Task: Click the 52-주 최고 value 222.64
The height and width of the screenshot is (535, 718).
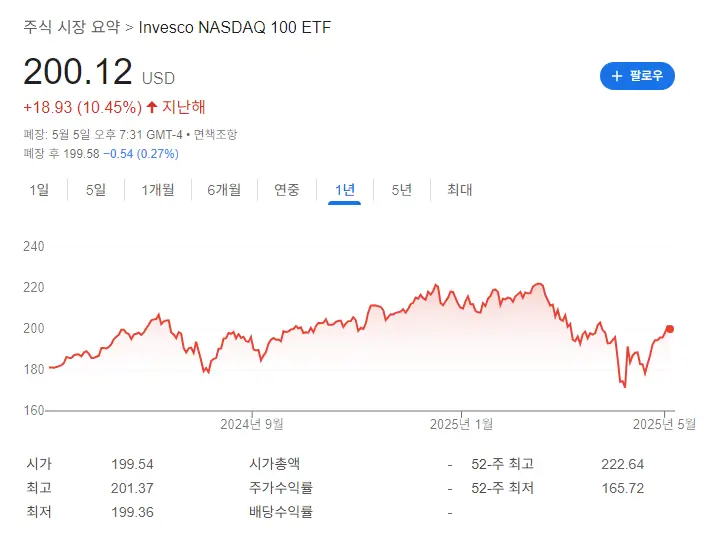Action: [622, 464]
